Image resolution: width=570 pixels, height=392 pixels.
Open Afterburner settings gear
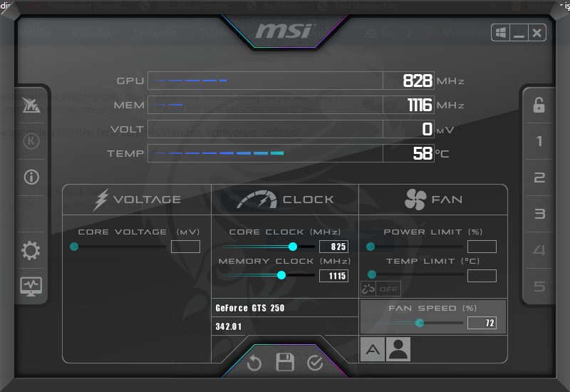(x=31, y=251)
